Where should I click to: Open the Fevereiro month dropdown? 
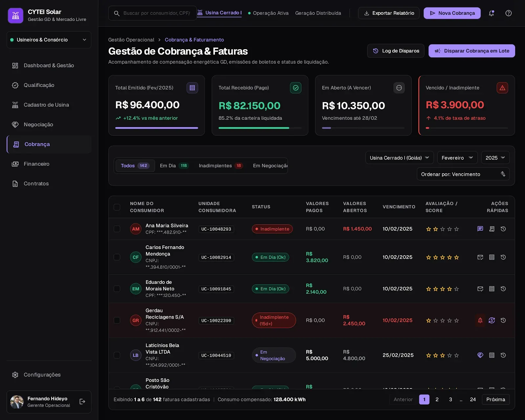[457, 158]
